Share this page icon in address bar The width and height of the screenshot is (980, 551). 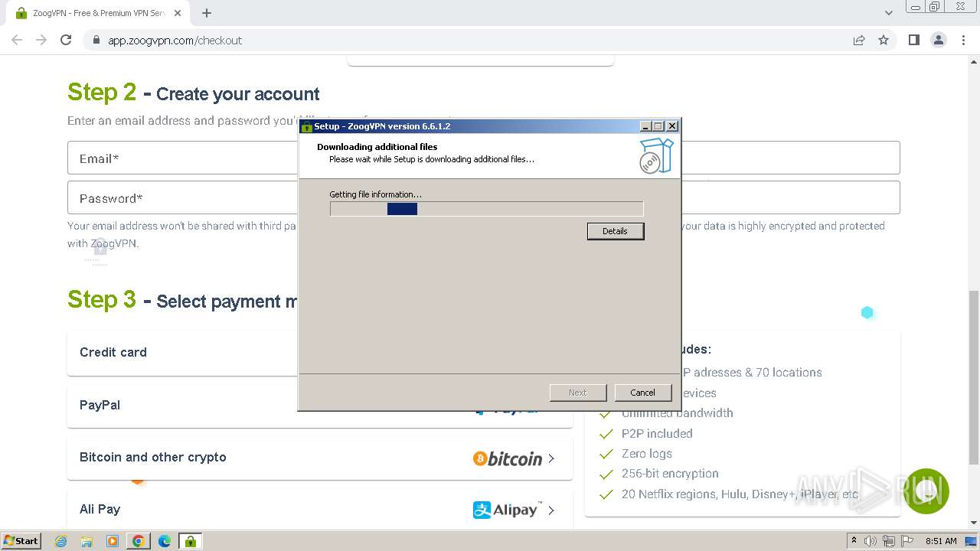pos(859,41)
